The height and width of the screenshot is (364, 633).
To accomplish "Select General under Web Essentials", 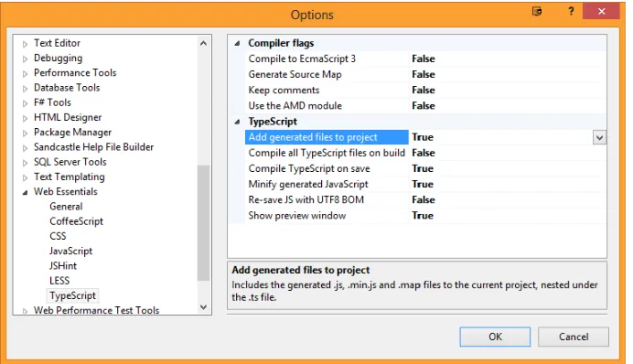I will tap(66, 207).
